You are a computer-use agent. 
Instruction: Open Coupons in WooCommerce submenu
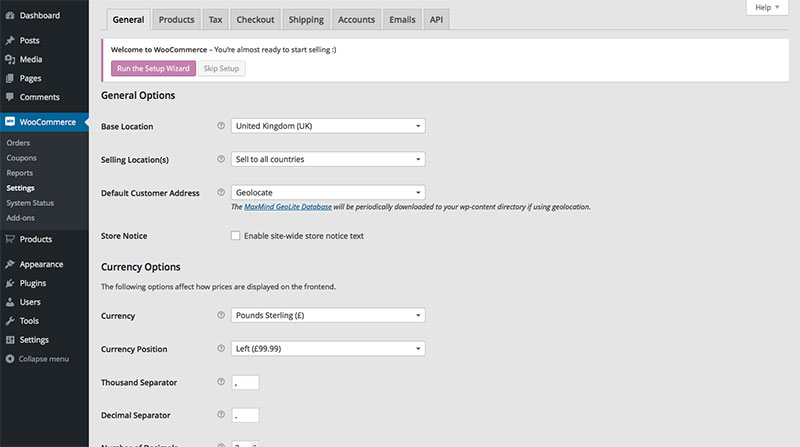(21, 158)
